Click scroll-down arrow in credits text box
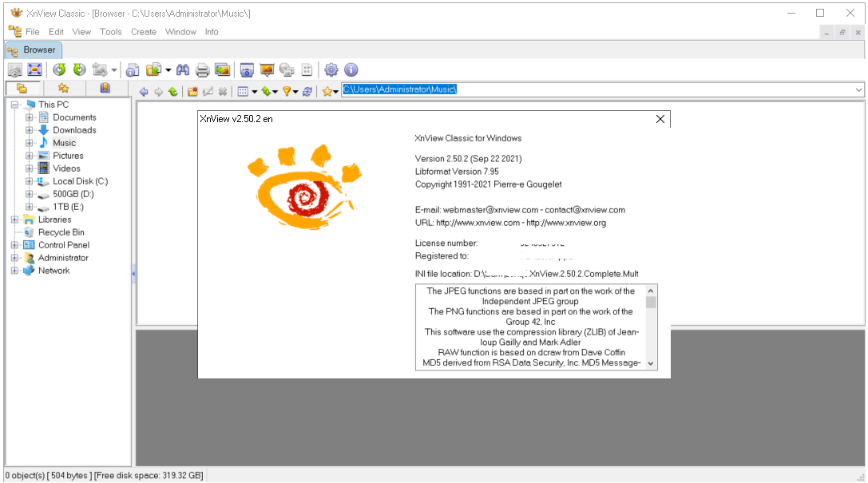This screenshot has width=868, height=483. [x=651, y=363]
